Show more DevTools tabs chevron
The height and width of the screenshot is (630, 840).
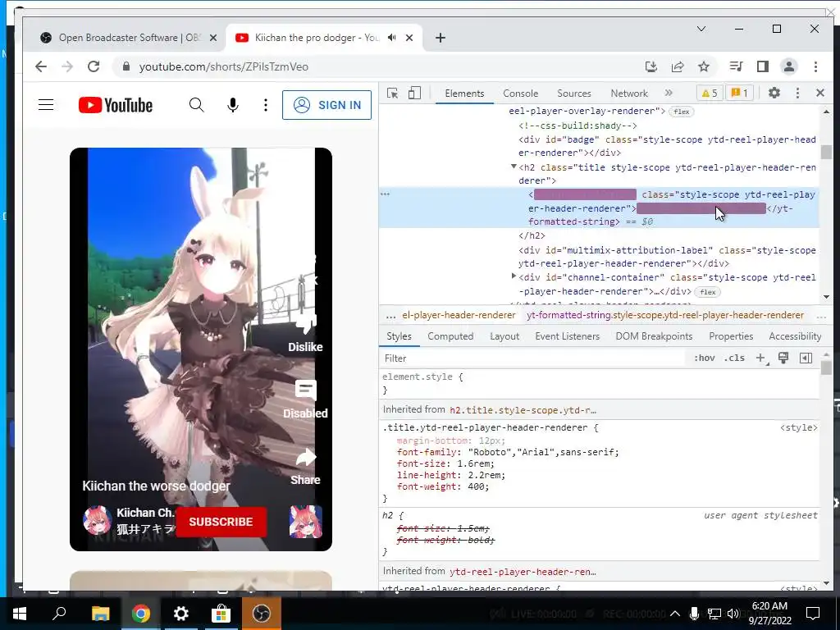click(x=669, y=93)
